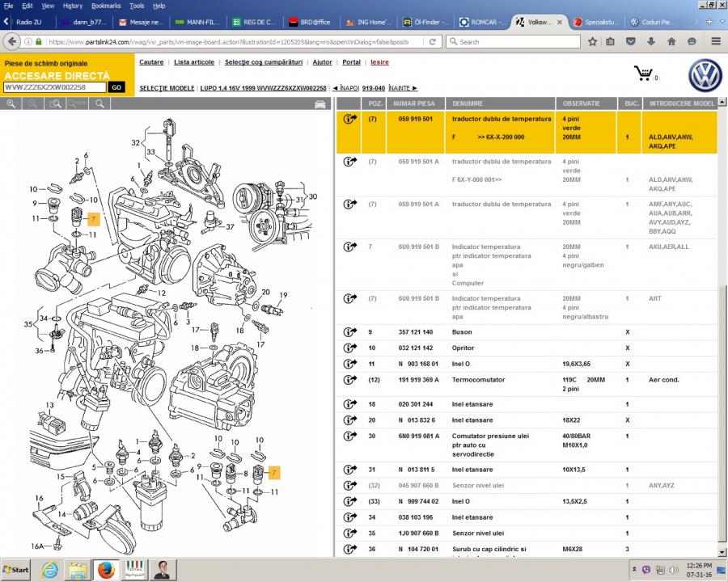The image size is (728, 582).
Task: Open part info for 357 121 140 Buson
Action: point(349,332)
